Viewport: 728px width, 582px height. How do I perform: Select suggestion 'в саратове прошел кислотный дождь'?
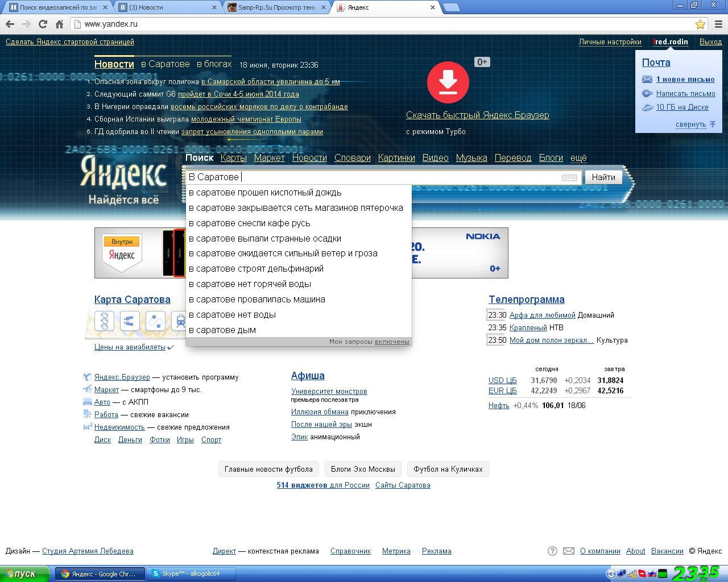pos(299,193)
